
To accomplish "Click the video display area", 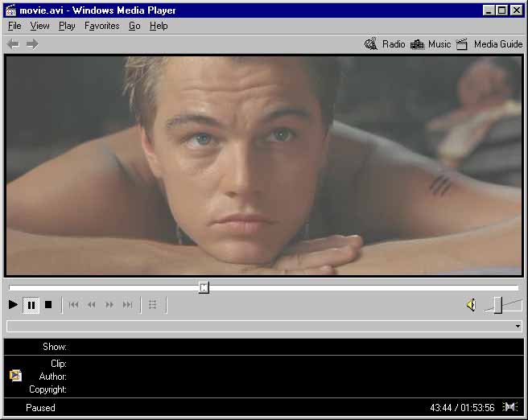I will [x=264, y=166].
